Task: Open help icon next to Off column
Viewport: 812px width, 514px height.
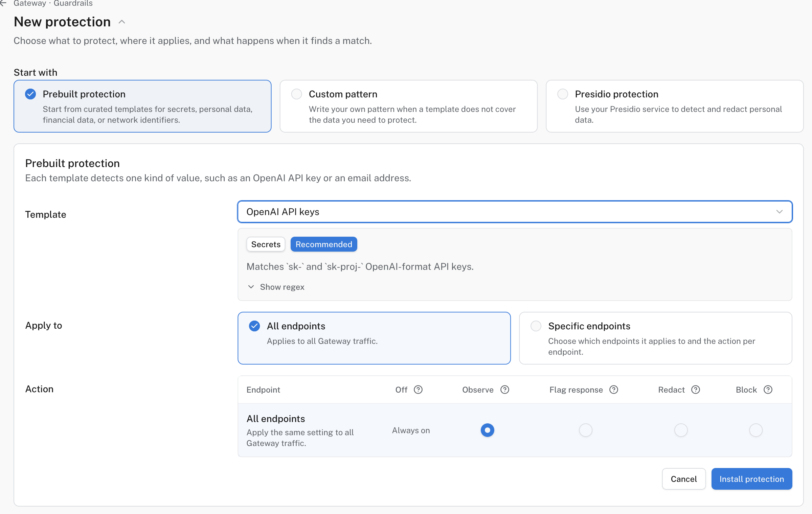Action: pyautogui.click(x=418, y=390)
